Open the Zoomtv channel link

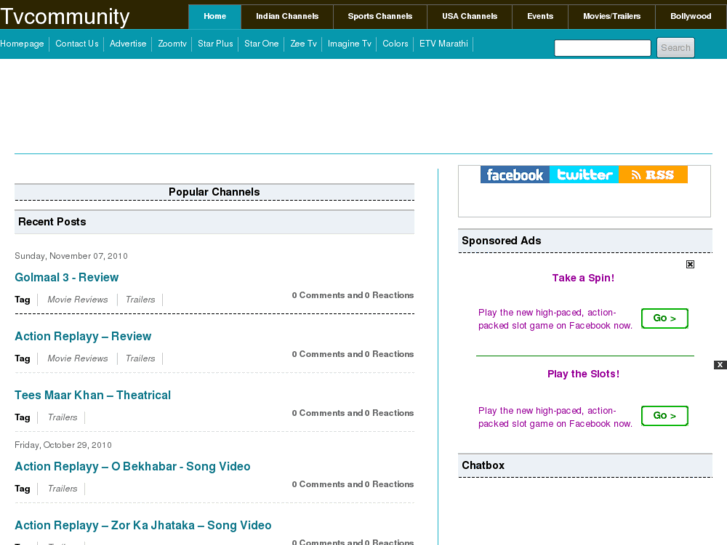(x=172, y=44)
